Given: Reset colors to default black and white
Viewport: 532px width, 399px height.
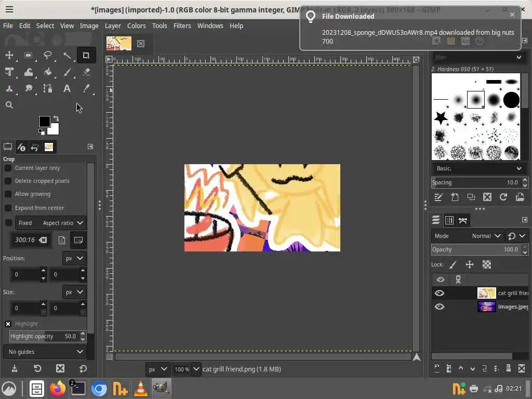Looking at the screenshot, I should click(42, 131).
